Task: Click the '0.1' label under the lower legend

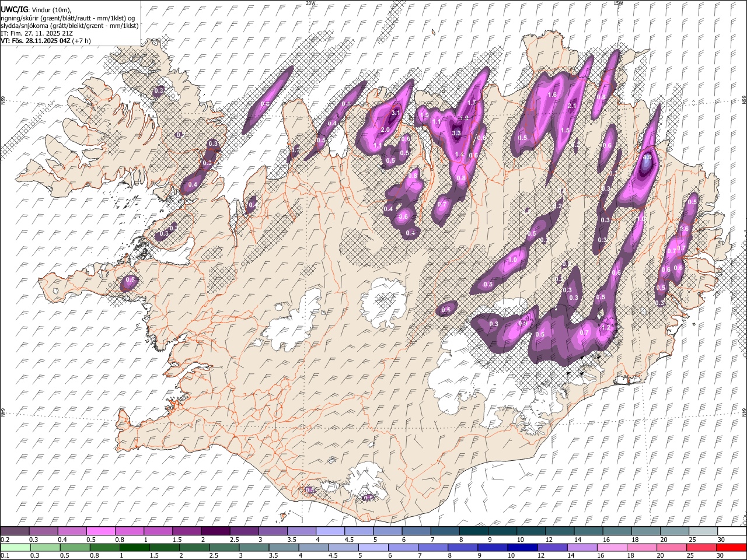Action: (5, 556)
